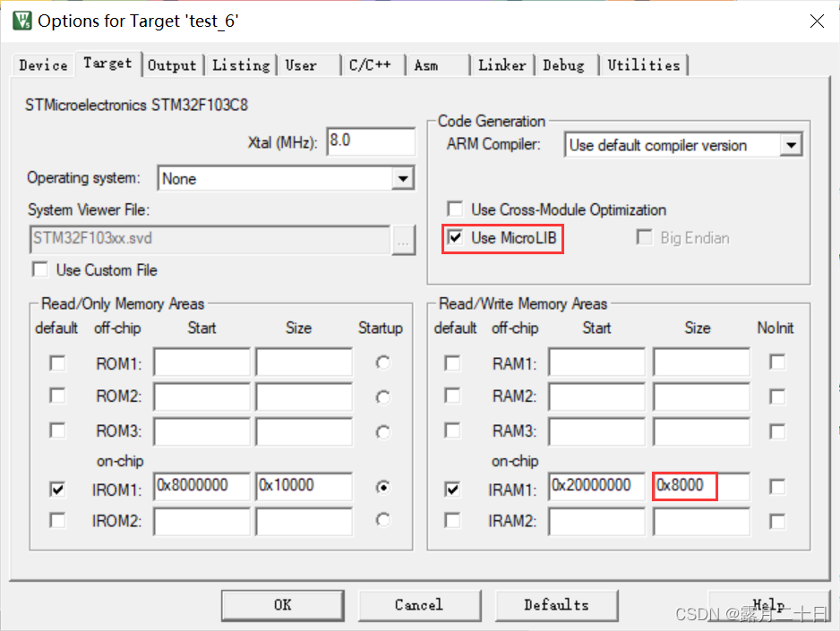Screen dimensions: 840x631
Task: Enable NoInit for RAM2
Action: point(777,397)
